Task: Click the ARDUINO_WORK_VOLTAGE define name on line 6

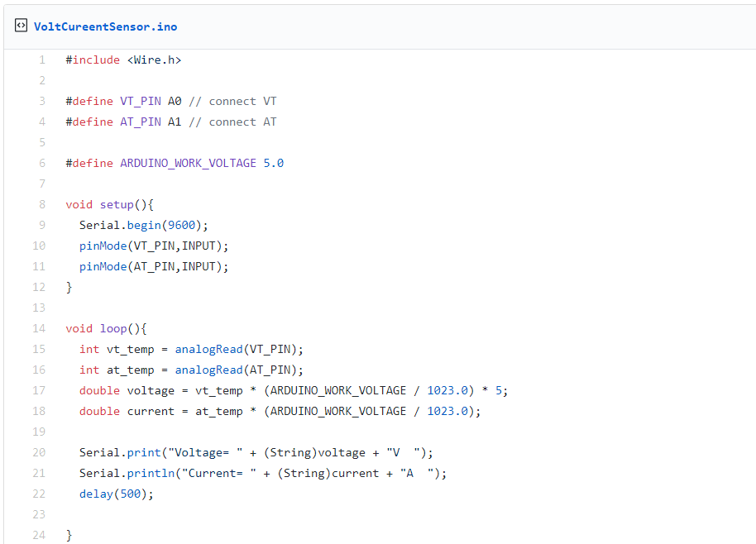Action: pyautogui.click(x=188, y=163)
